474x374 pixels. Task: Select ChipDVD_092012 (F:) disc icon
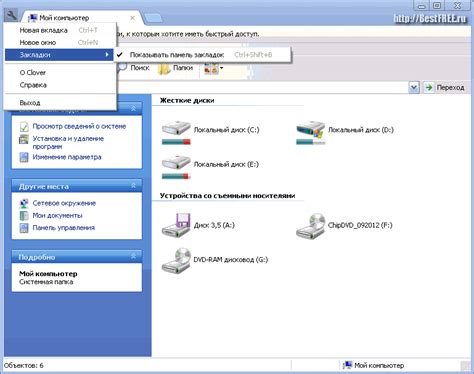311,226
